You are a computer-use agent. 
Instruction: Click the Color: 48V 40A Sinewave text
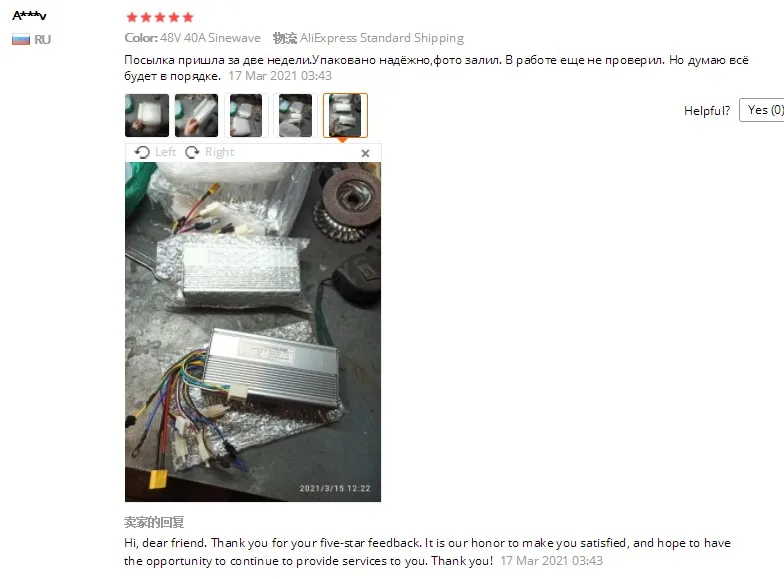(192, 38)
